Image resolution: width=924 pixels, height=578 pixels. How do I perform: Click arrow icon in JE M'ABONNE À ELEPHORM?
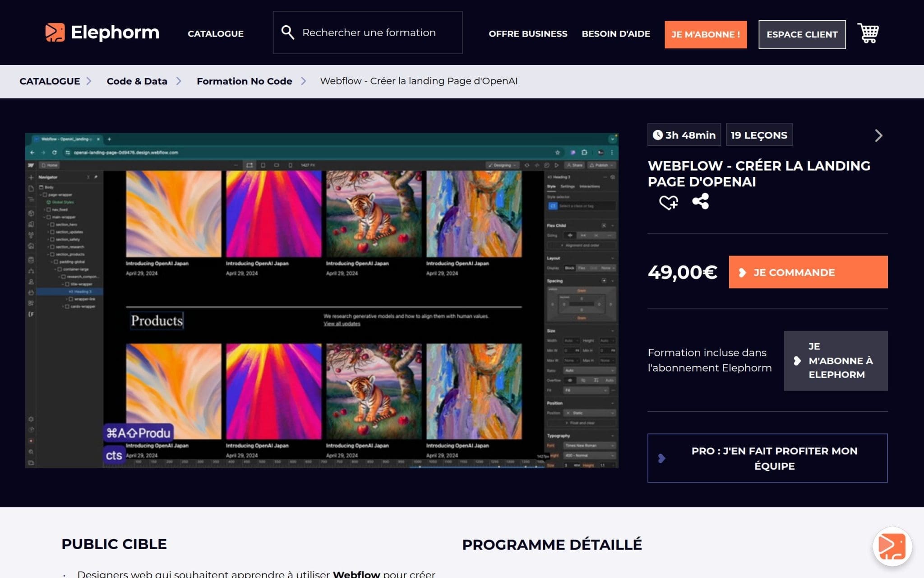[797, 361]
